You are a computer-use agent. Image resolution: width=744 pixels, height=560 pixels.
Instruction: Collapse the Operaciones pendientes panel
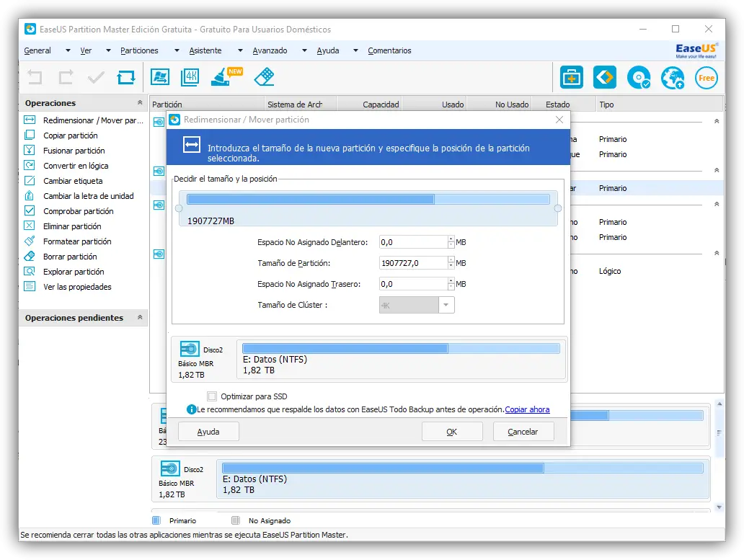pyautogui.click(x=140, y=318)
